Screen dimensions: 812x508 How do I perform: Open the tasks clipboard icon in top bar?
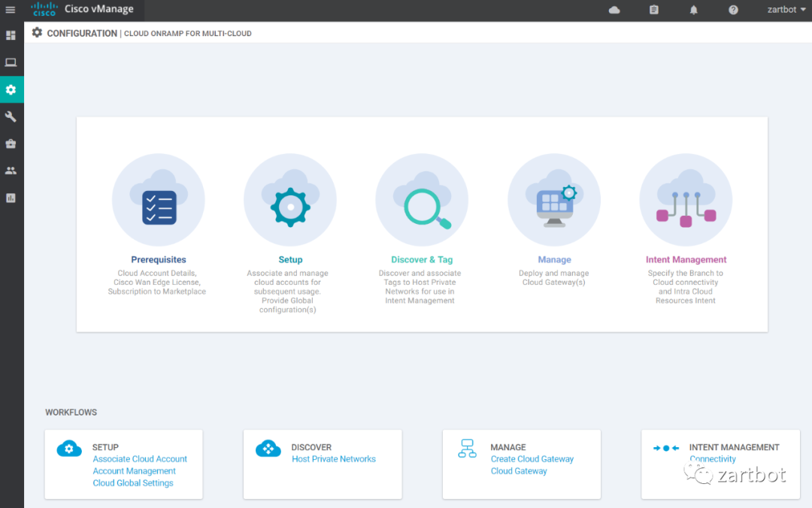pyautogui.click(x=654, y=10)
